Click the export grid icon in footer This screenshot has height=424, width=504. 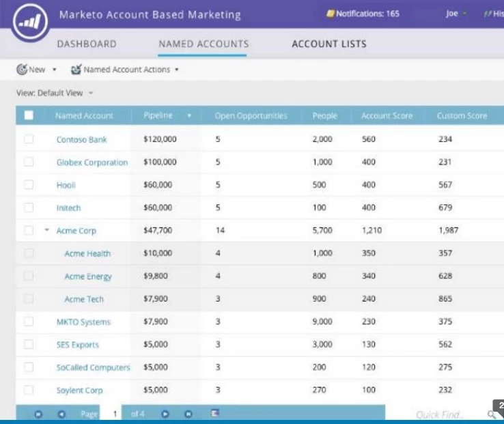215,413
